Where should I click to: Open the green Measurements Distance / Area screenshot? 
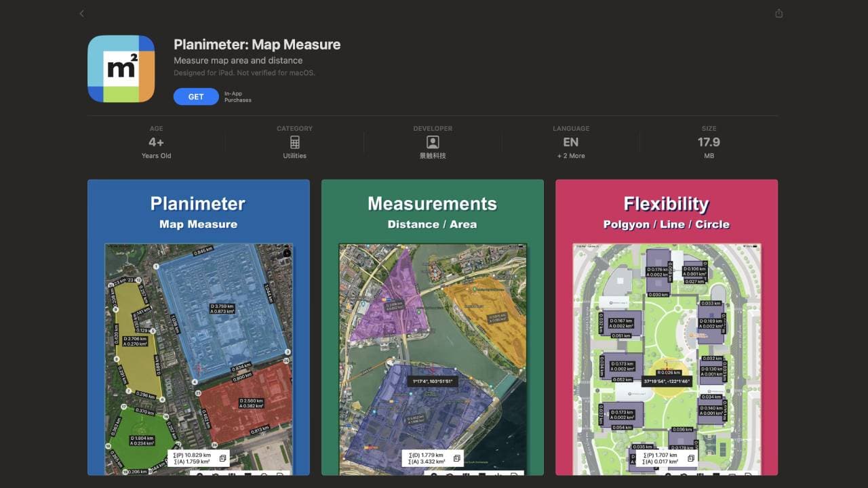[x=433, y=327]
